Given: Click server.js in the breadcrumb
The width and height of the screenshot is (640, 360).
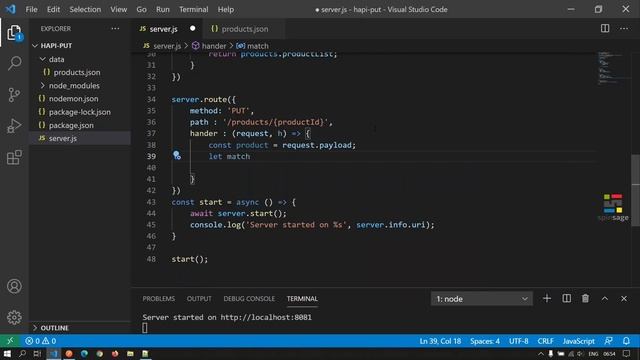Looking at the screenshot, I should coord(167,46).
